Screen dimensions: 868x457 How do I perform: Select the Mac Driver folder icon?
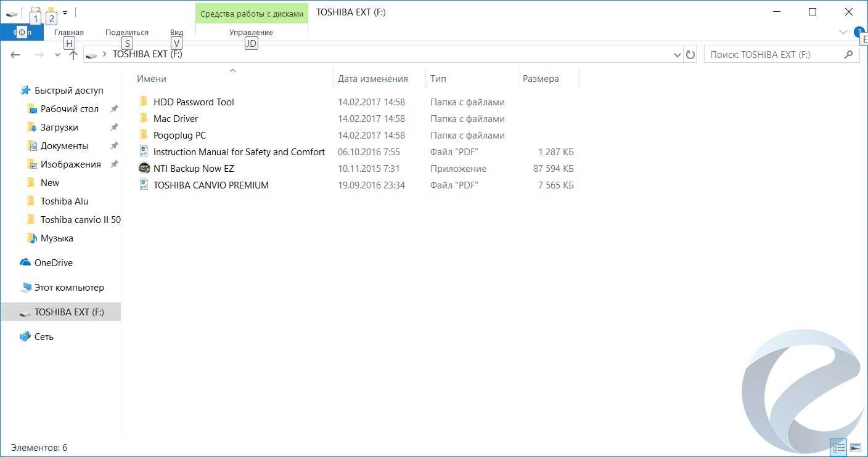click(144, 118)
